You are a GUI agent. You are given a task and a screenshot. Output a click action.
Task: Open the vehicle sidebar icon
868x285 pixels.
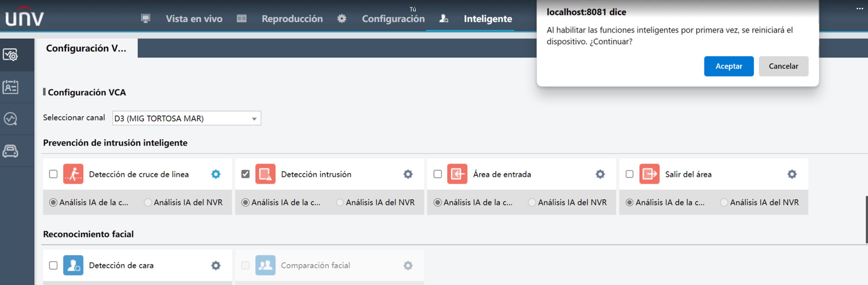coord(10,151)
